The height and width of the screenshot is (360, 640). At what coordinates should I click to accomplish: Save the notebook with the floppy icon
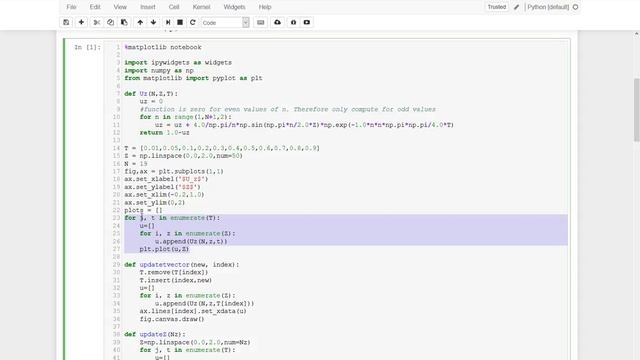(x=66, y=22)
